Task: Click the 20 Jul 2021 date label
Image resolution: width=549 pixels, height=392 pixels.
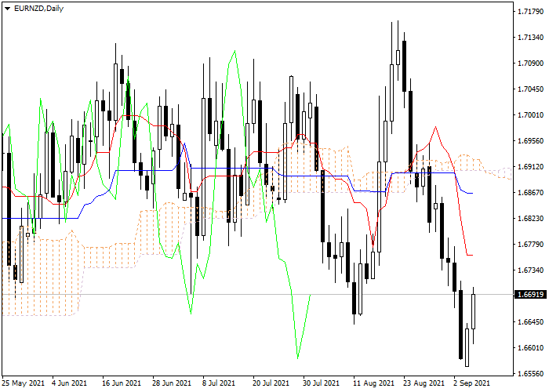Action: pyautogui.click(x=271, y=383)
